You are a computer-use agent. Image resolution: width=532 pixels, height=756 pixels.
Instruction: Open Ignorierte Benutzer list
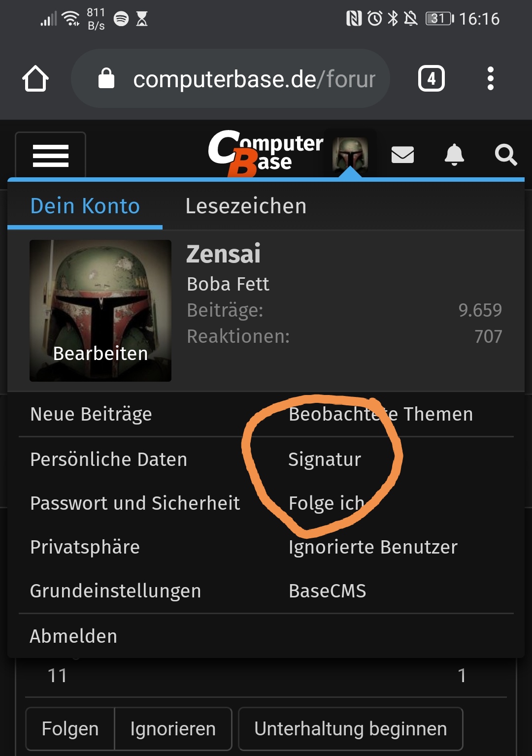pyautogui.click(x=373, y=547)
